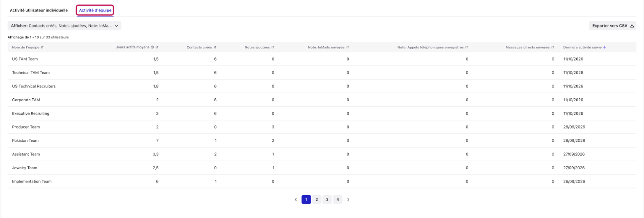Click Exporter vers CSV button
Image resolution: width=644 pixels, height=218 pixels.
[x=612, y=26]
